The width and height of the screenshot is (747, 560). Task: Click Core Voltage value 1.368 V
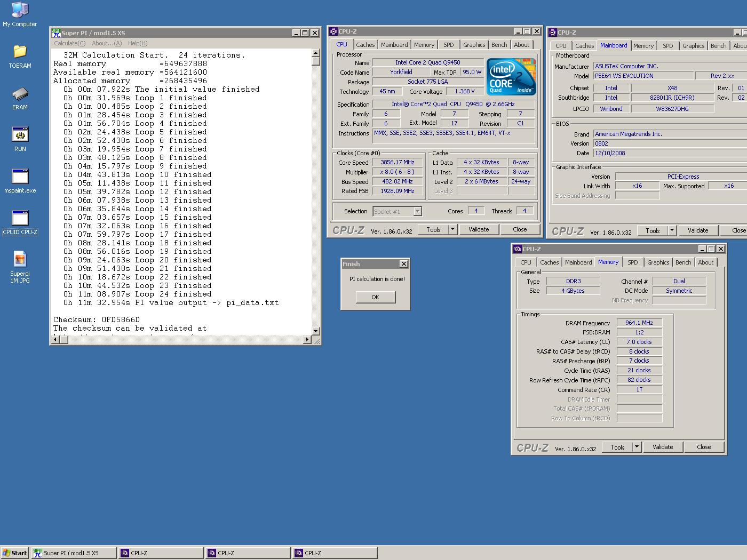pos(465,91)
